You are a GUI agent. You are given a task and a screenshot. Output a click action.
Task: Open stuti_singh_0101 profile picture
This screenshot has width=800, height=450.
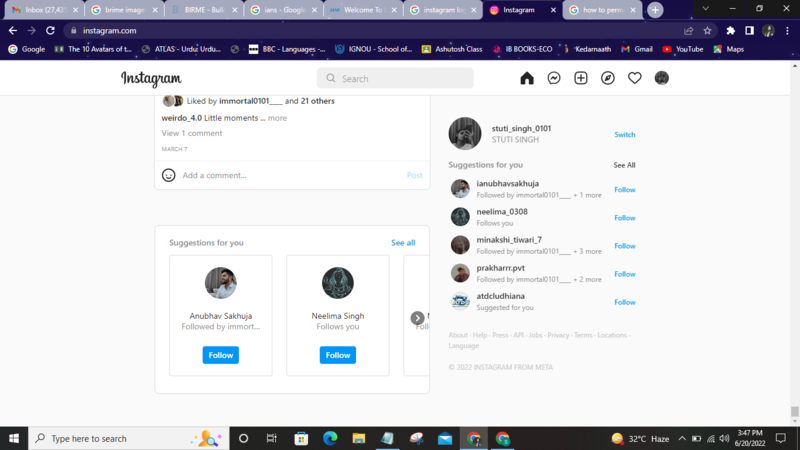[x=465, y=134]
